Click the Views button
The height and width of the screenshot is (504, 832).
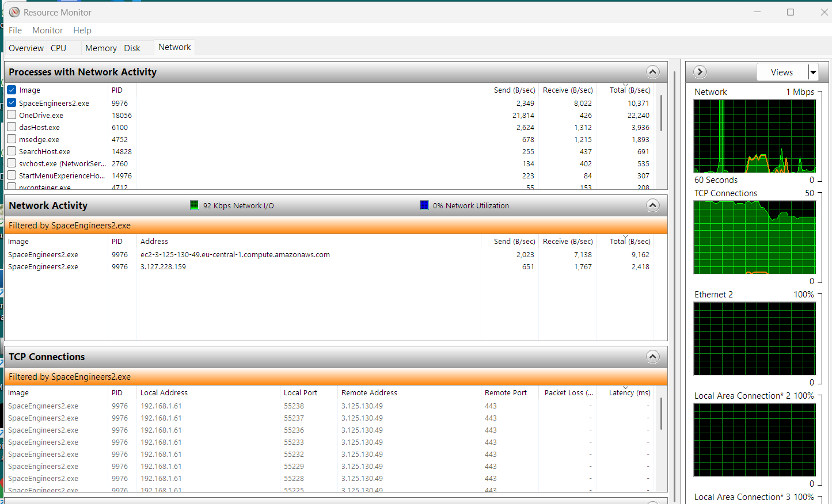tap(781, 72)
